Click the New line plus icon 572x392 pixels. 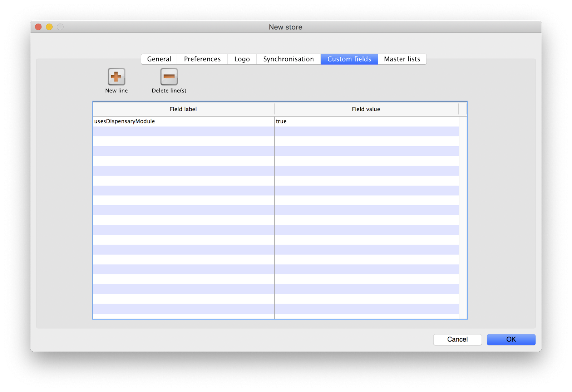point(117,77)
